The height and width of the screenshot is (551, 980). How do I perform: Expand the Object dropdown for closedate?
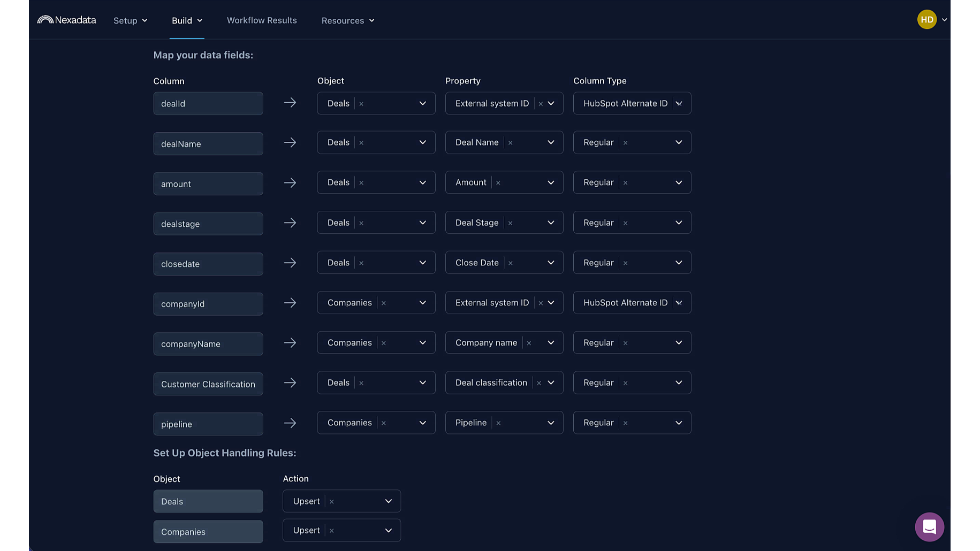pos(422,262)
